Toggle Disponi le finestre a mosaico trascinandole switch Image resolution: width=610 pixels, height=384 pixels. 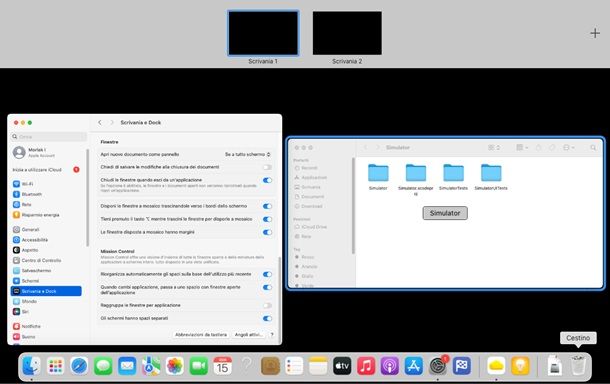(x=267, y=206)
